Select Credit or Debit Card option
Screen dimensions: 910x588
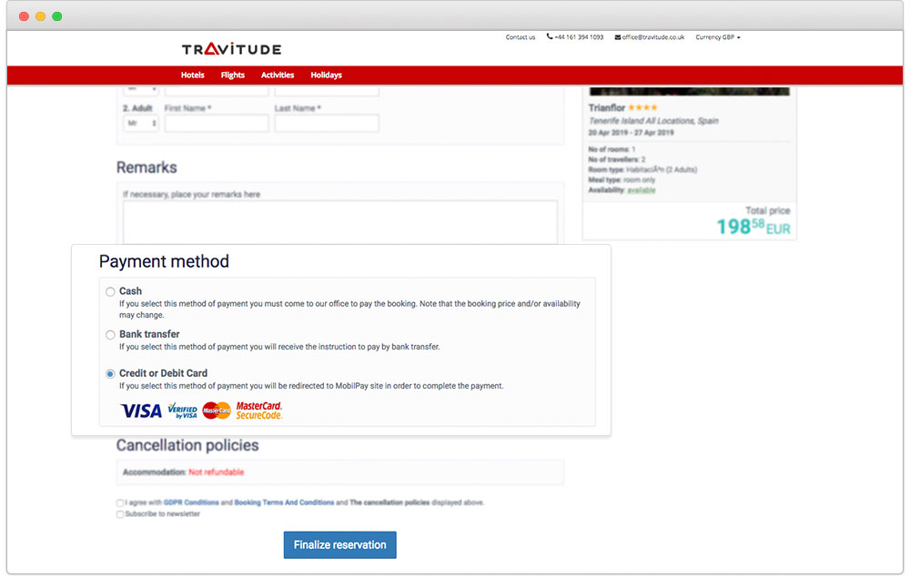tap(110, 374)
